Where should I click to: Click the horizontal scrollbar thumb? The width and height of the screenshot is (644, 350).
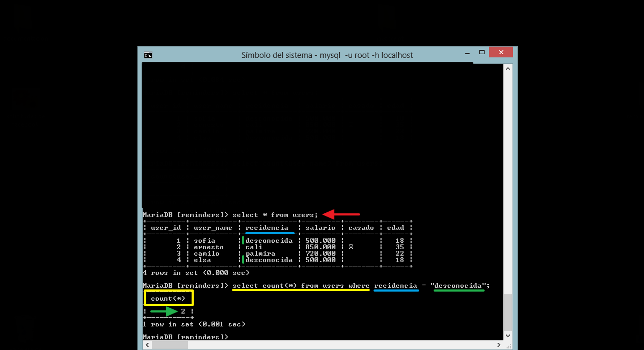[170, 345]
